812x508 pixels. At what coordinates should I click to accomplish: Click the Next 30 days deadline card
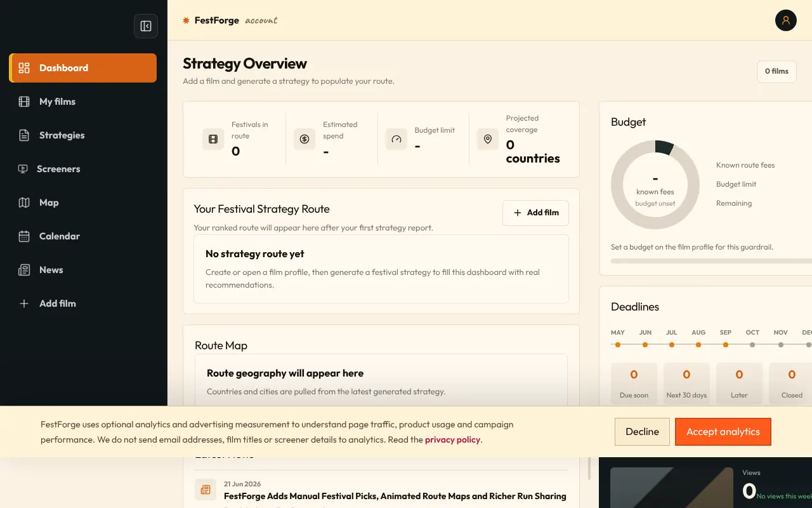coord(686,384)
